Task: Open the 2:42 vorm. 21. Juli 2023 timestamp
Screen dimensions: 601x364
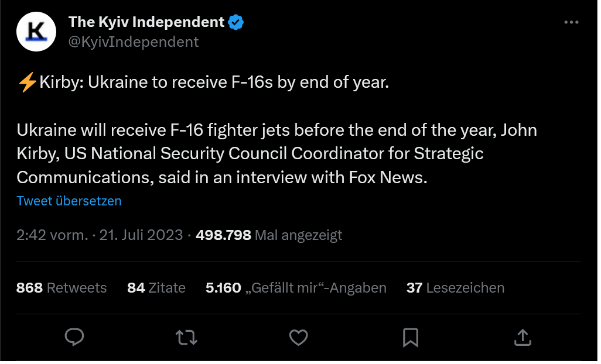Action: [99, 235]
